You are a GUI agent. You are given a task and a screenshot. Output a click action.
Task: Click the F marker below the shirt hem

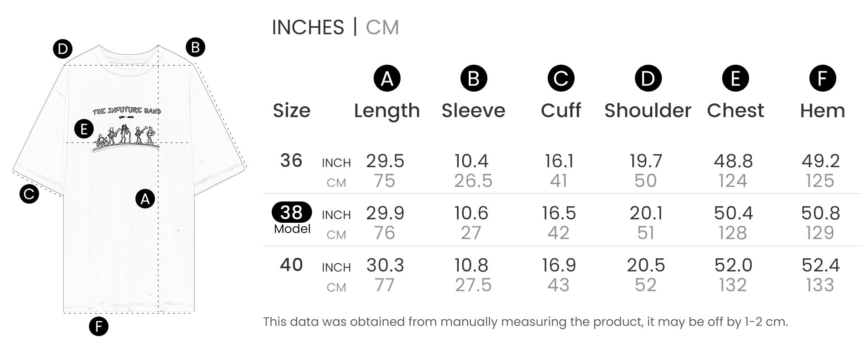click(99, 327)
